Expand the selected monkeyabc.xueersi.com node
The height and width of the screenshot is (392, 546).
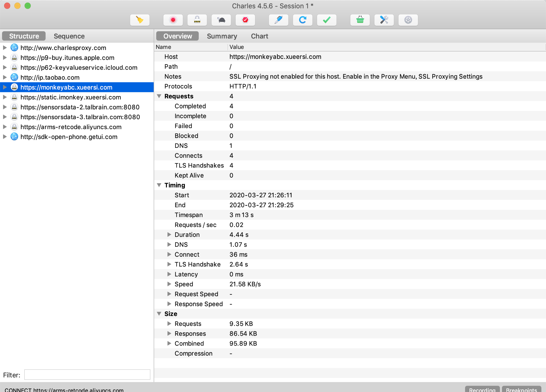pos(5,87)
